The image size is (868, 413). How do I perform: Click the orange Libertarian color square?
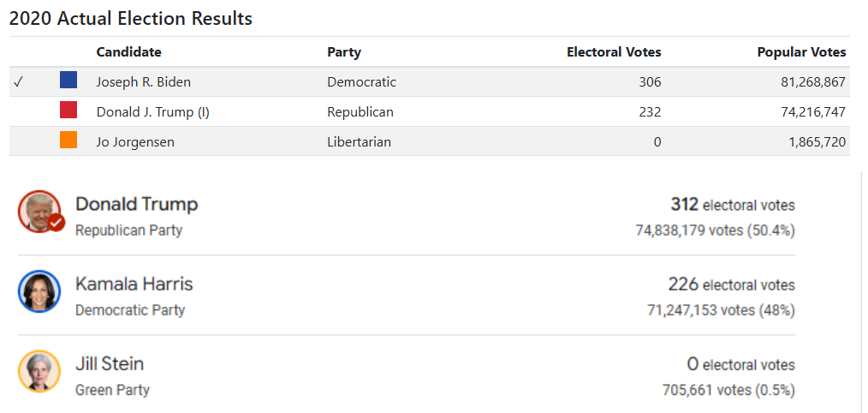(68, 140)
